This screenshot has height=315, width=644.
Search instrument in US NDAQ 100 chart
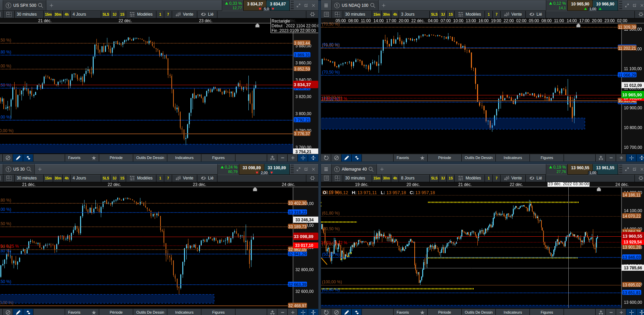(373, 5)
